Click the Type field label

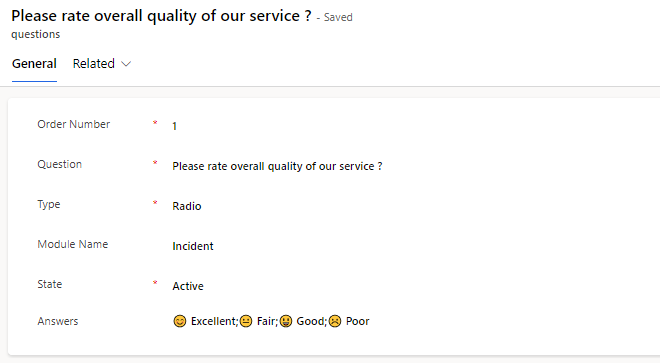tap(49, 204)
